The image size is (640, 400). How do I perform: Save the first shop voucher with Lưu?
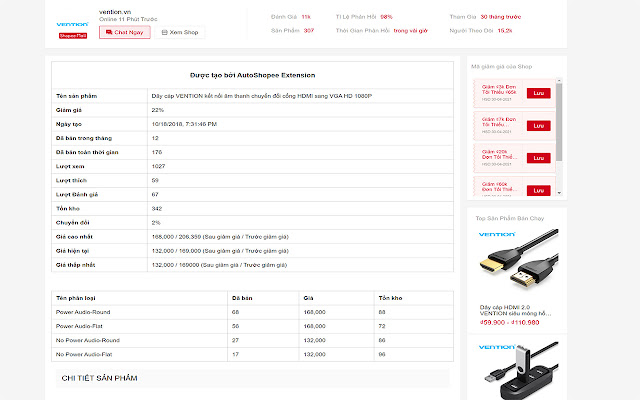point(538,93)
